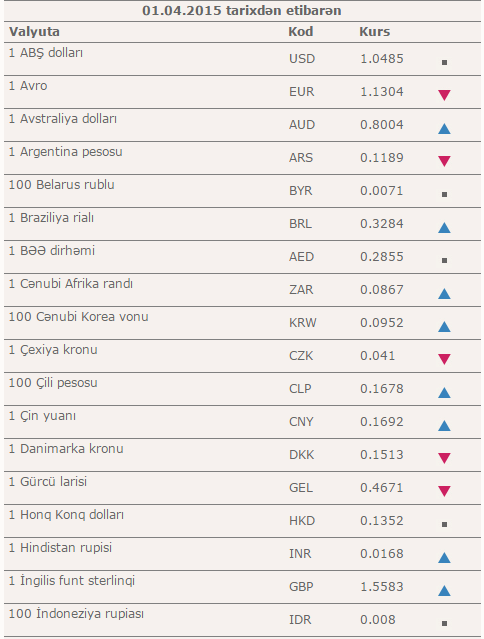This screenshot has width=484, height=639.
Task: Click the 1.1304 Avro rate value
Action: pos(382,92)
